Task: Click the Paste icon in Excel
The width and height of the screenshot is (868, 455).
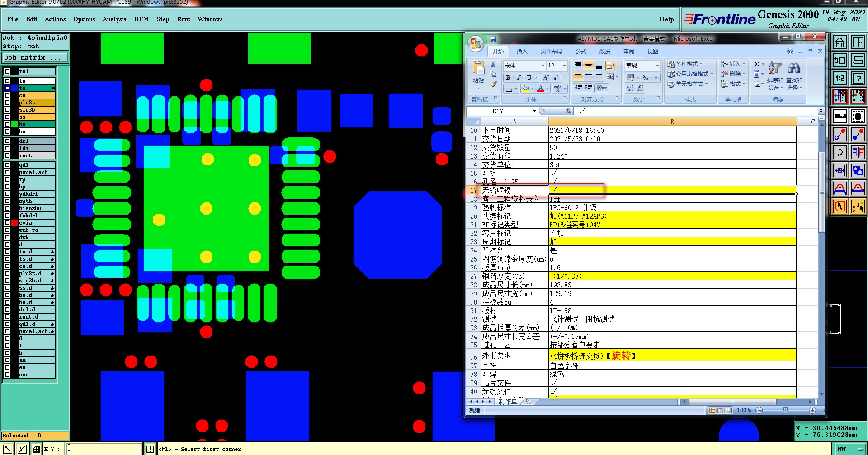Action: (x=478, y=68)
